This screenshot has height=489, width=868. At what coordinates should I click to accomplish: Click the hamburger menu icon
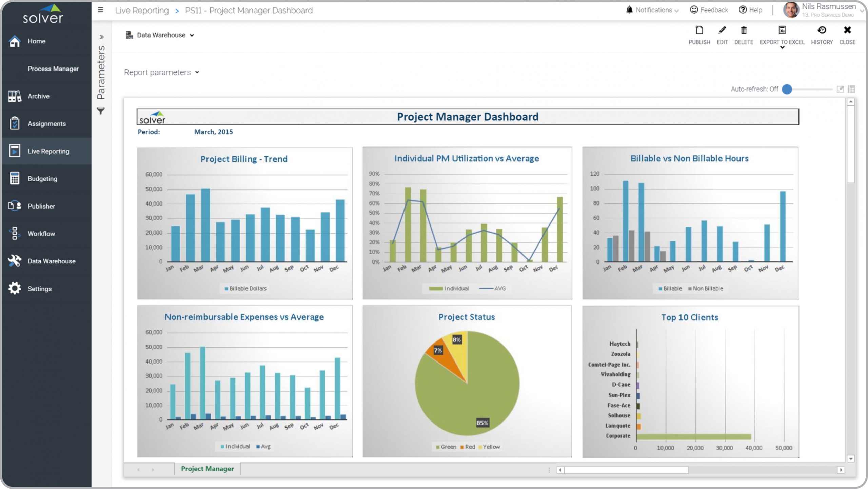(x=100, y=10)
